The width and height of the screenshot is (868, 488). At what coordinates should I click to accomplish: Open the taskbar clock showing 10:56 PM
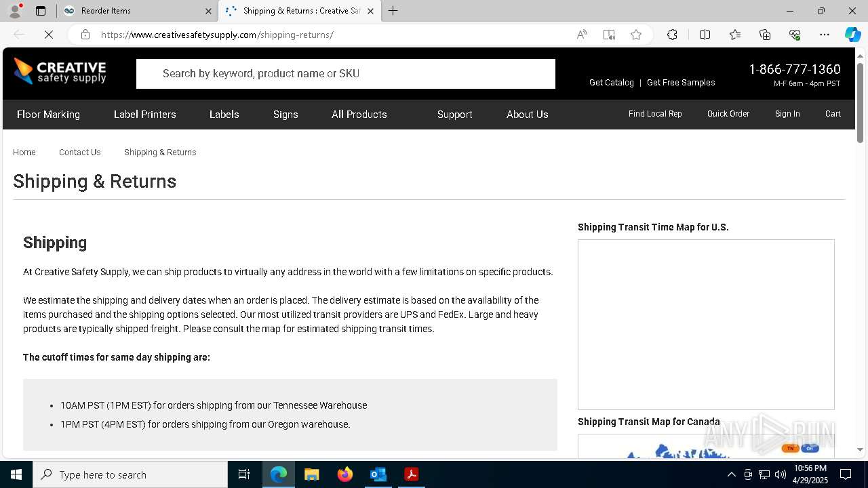click(810, 474)
